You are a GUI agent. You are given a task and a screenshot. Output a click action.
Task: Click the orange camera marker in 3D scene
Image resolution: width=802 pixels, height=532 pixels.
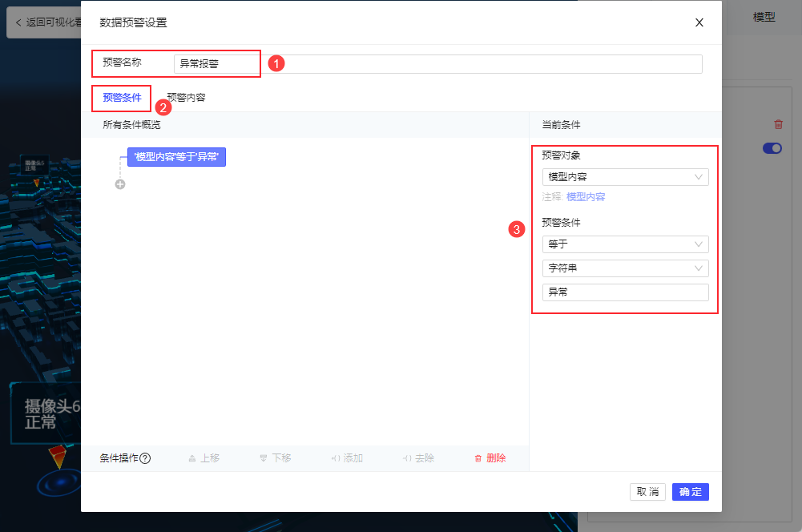click(58, 457)
